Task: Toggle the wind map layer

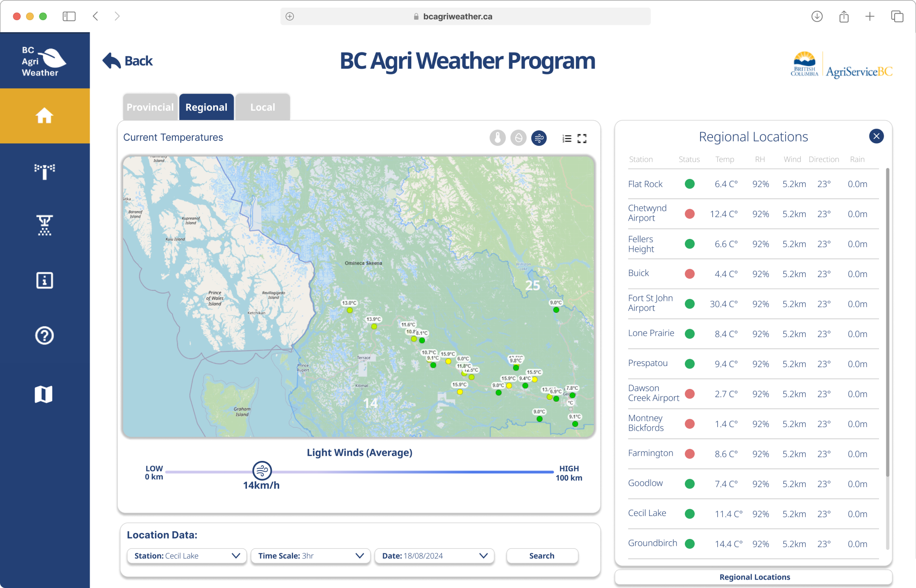Action: click(x=539, y=138)
